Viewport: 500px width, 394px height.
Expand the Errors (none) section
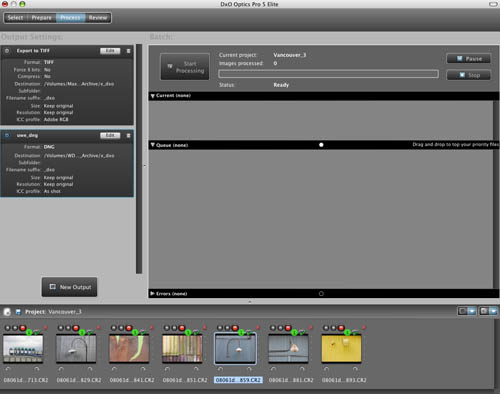(152, 294)
